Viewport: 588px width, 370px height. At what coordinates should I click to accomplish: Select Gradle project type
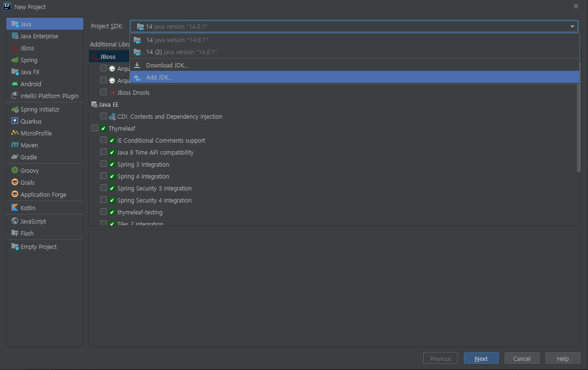(45, 157)
